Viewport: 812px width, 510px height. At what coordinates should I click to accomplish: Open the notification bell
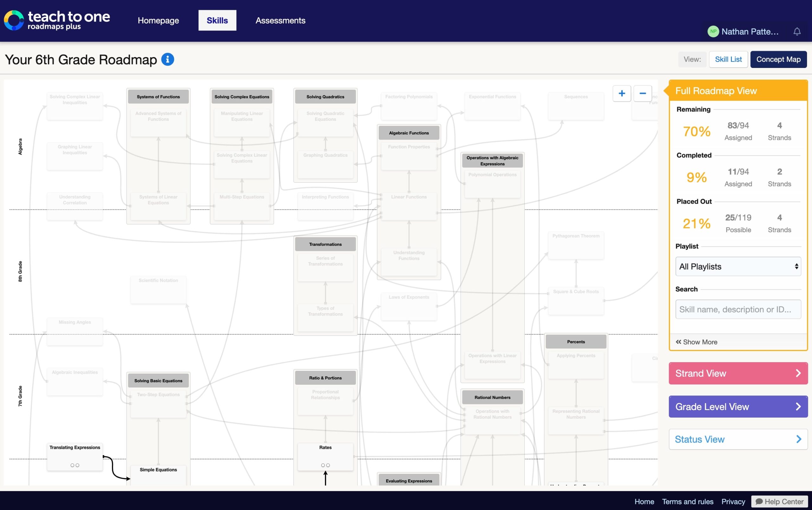(797, 31)
